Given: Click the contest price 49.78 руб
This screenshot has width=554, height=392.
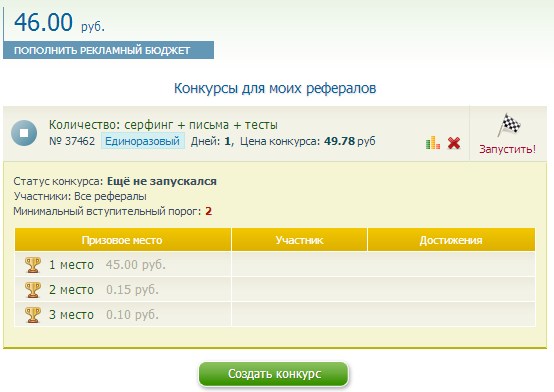Looking at the screenshot, I should point(349,141).
